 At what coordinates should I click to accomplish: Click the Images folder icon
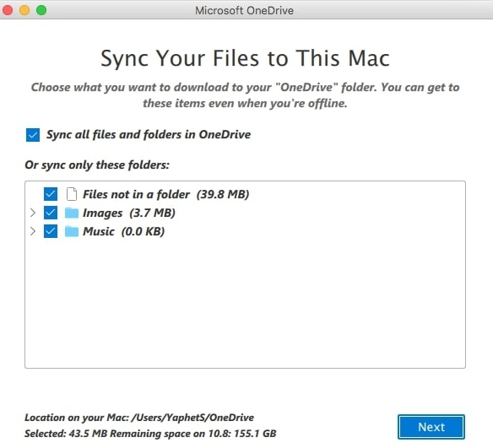click(x=72, y=213)
